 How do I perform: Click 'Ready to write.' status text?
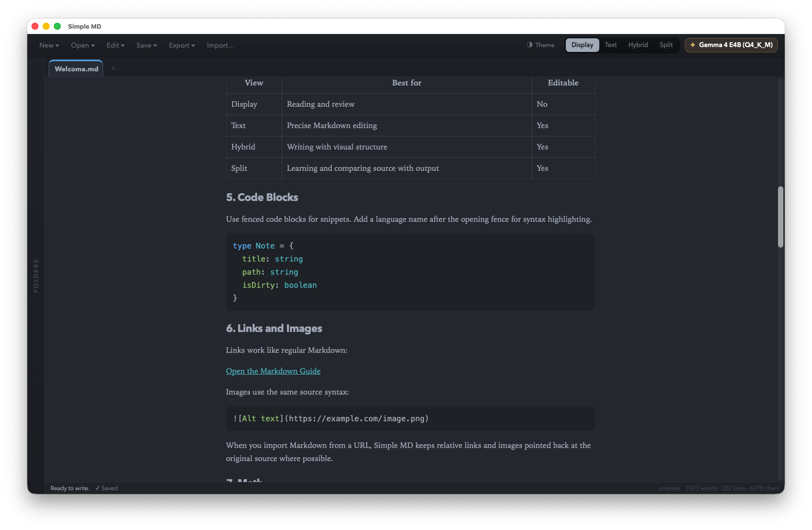[70, 488]
